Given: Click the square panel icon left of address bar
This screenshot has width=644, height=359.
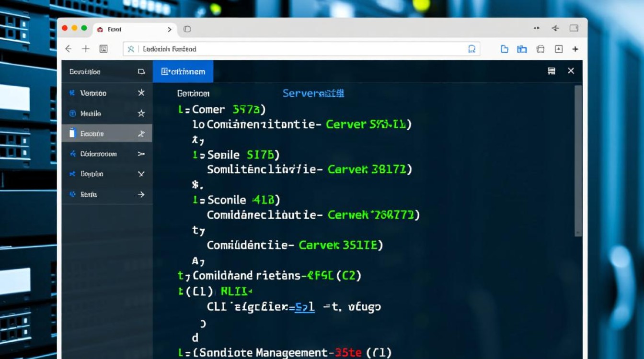Looking at the screenshot, I should [x=103, y=49].
